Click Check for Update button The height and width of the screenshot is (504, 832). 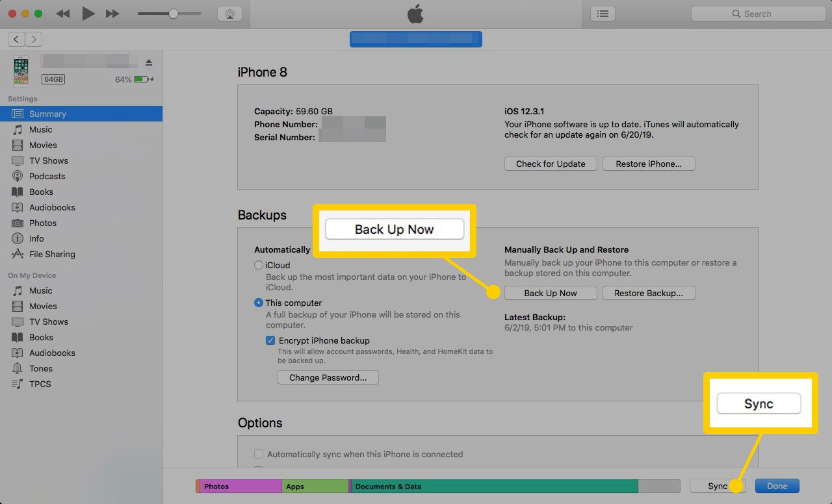click(x=551, y=164)
